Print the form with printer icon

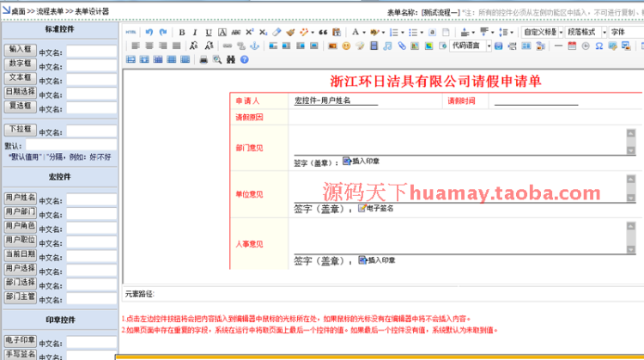click(204, 59)
